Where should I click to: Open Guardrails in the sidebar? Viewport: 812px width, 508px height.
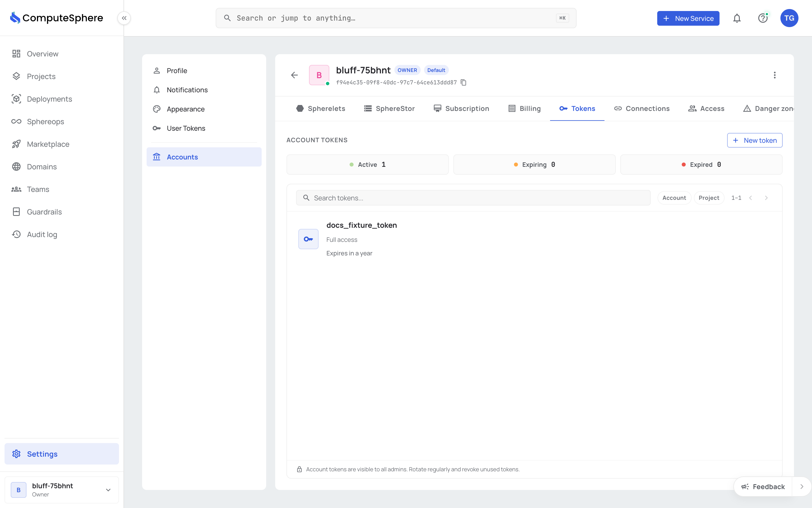[62, 212]
